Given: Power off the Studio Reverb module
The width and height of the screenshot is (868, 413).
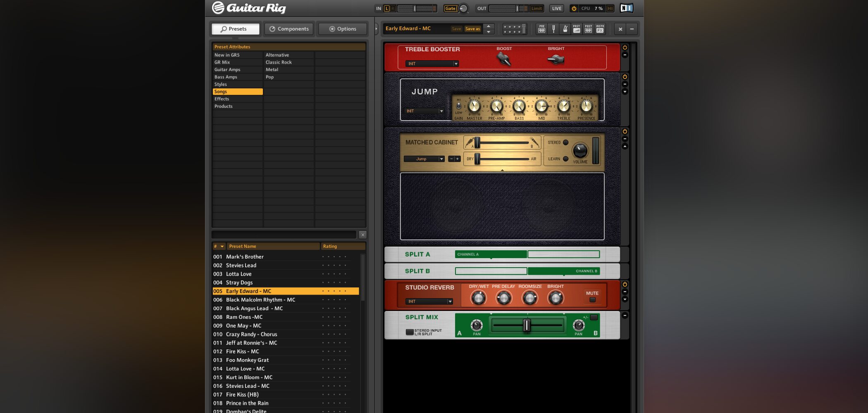Looking at the screenshot, I should (x=625, y=285).
